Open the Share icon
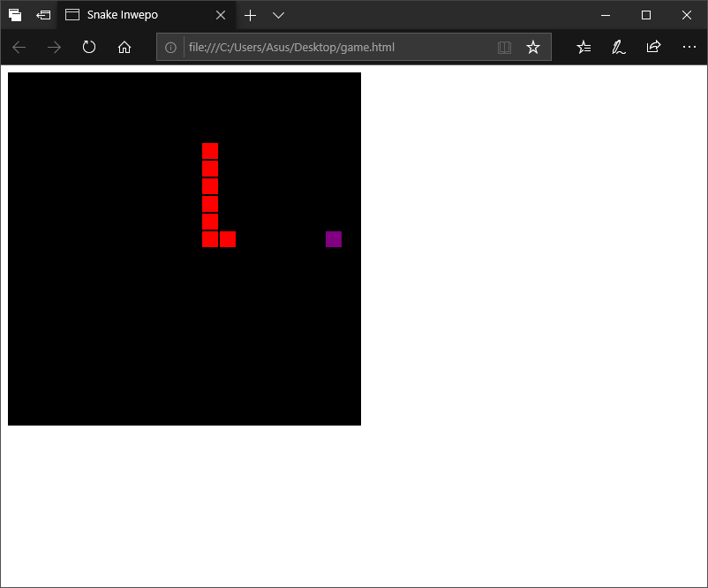This screenshot has height=588, width=708. pos(653,47)
